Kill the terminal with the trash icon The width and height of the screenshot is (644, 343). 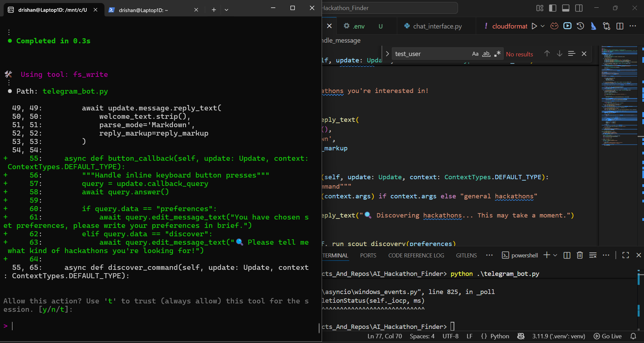point(580,255)
